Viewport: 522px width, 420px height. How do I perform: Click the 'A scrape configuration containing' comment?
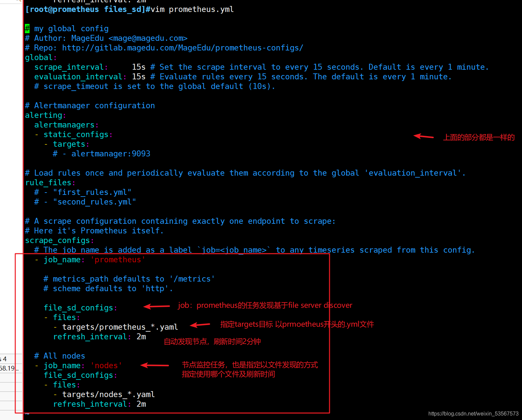(x=180, y=221)
